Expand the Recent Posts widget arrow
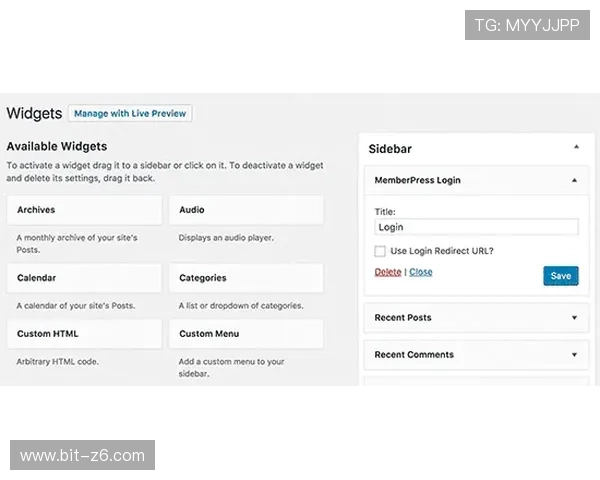Viewport: 600px width, 480px height. pyautogui.click(x=574, y=318)
